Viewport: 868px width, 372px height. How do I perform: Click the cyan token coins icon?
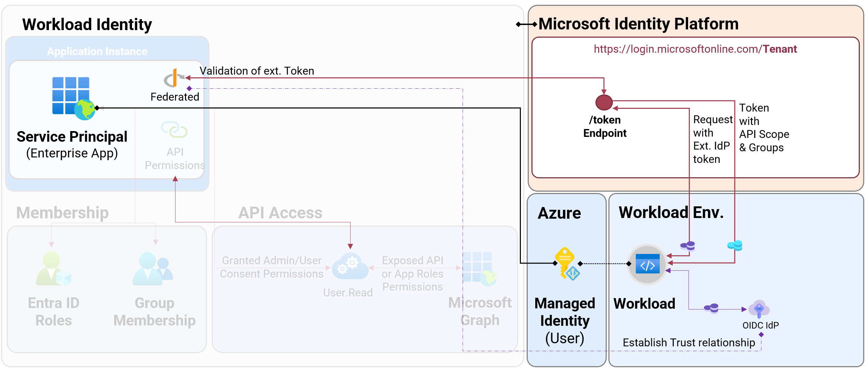pos(735,245)
